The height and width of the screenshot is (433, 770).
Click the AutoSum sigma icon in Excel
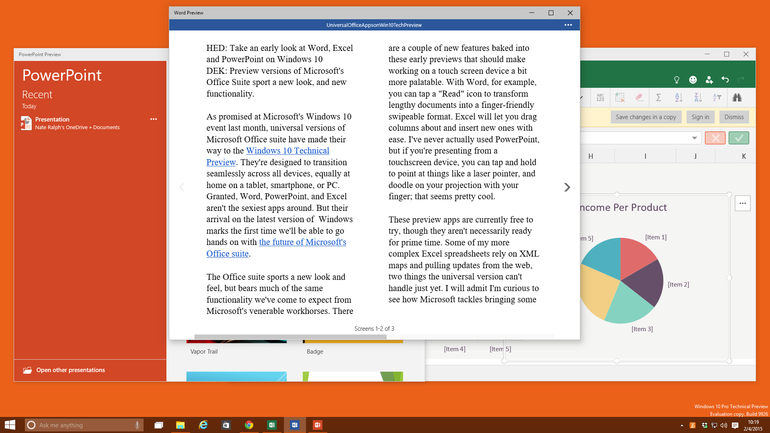coord(659,98)
